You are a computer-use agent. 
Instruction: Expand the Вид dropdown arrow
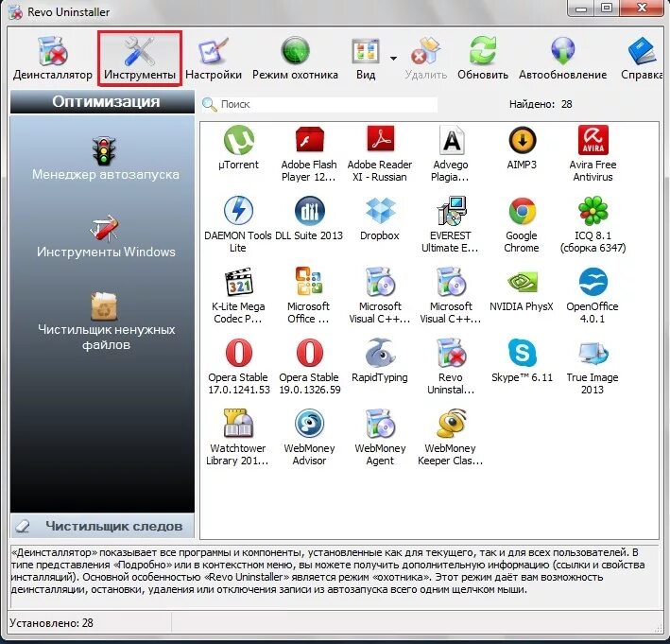coord(393,58)
